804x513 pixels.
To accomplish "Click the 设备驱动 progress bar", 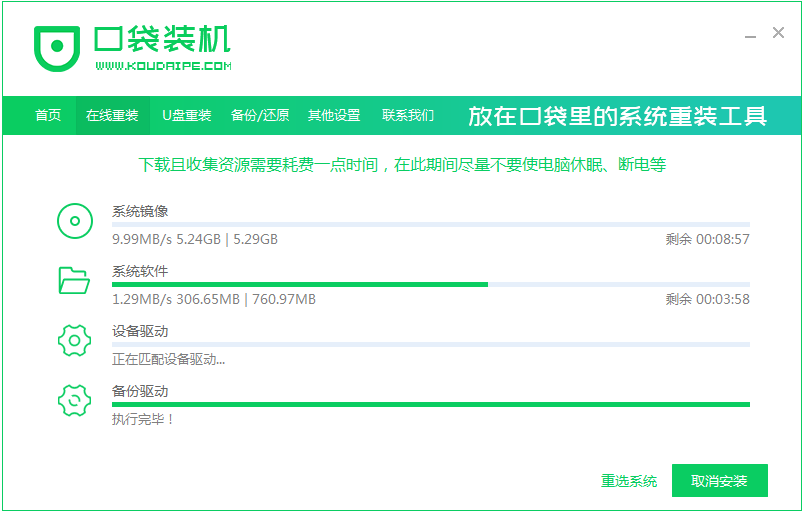I will pyautogui.click(x=430, y=344).
